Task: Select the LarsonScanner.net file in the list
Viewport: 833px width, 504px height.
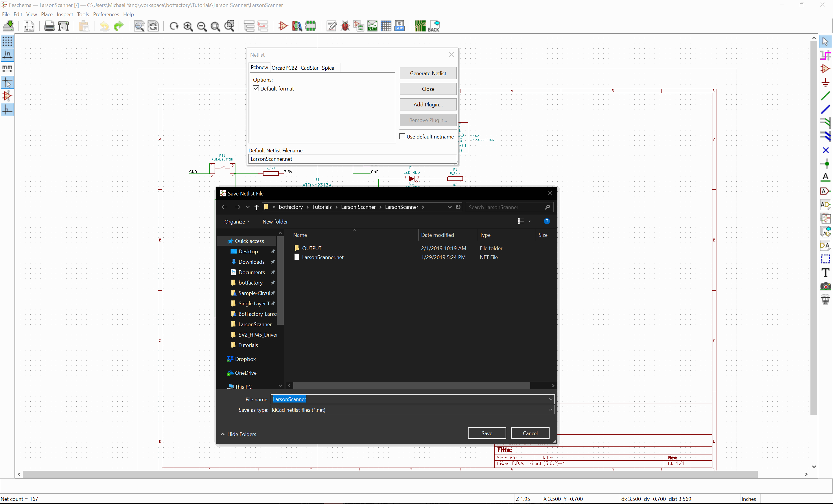Action: [x=322, y=257]
